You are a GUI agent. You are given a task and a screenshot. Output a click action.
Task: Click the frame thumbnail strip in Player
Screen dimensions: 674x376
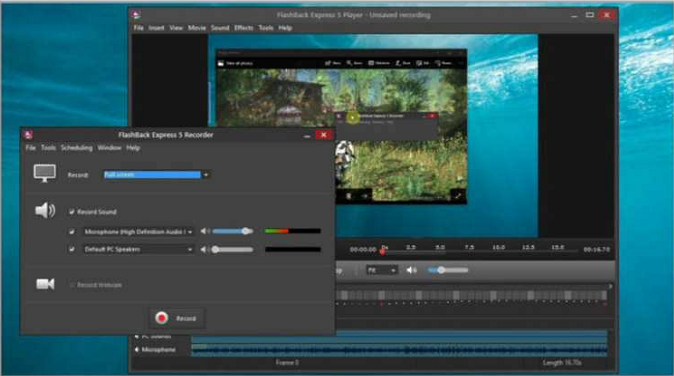click(x=471, y=295)
